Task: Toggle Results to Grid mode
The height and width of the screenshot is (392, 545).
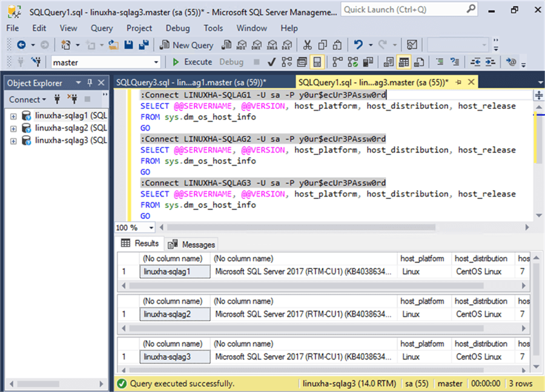Action: pyautogui.click(x=403, y=62)
